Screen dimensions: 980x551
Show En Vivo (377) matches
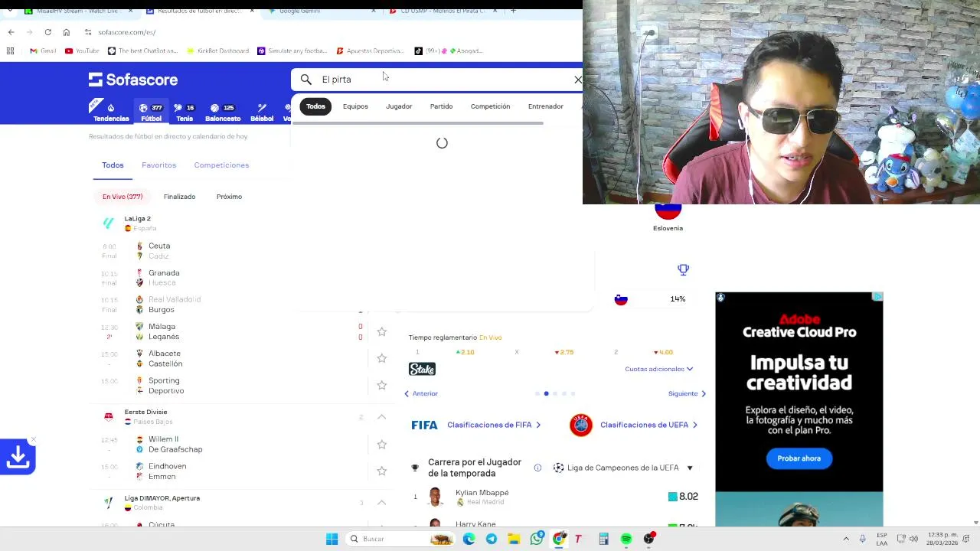[122, 197]
